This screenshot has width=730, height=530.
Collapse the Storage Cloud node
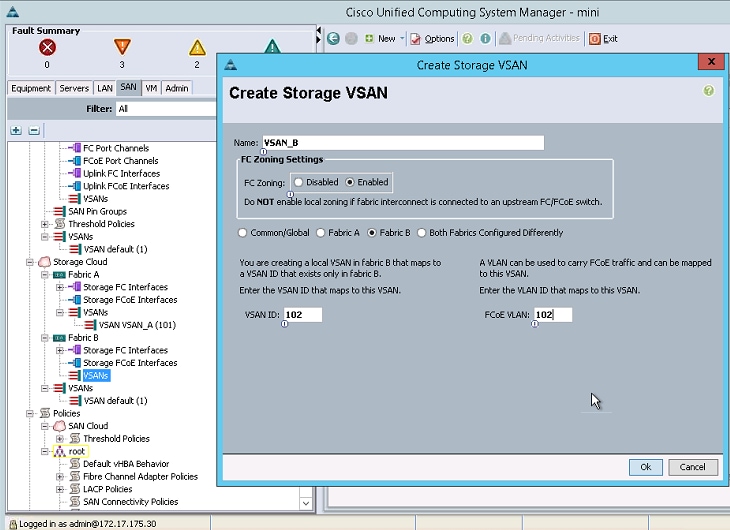pos(30,262)
